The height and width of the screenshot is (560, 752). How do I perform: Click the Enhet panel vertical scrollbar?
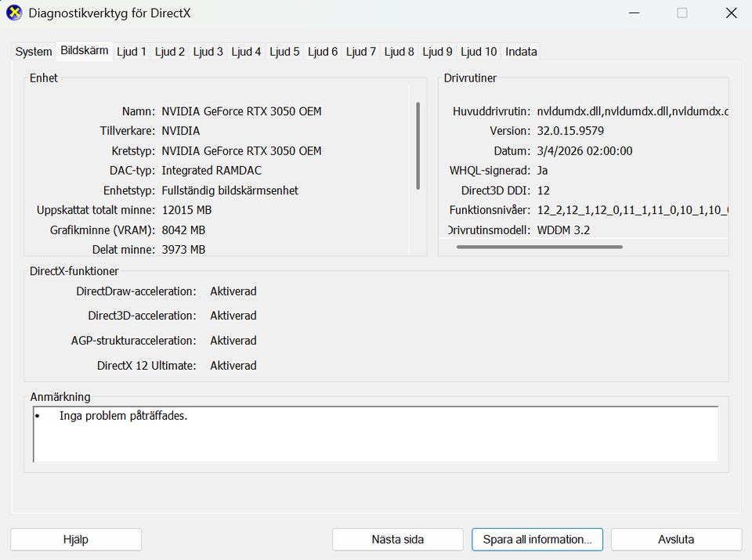(x=418, y=146)
